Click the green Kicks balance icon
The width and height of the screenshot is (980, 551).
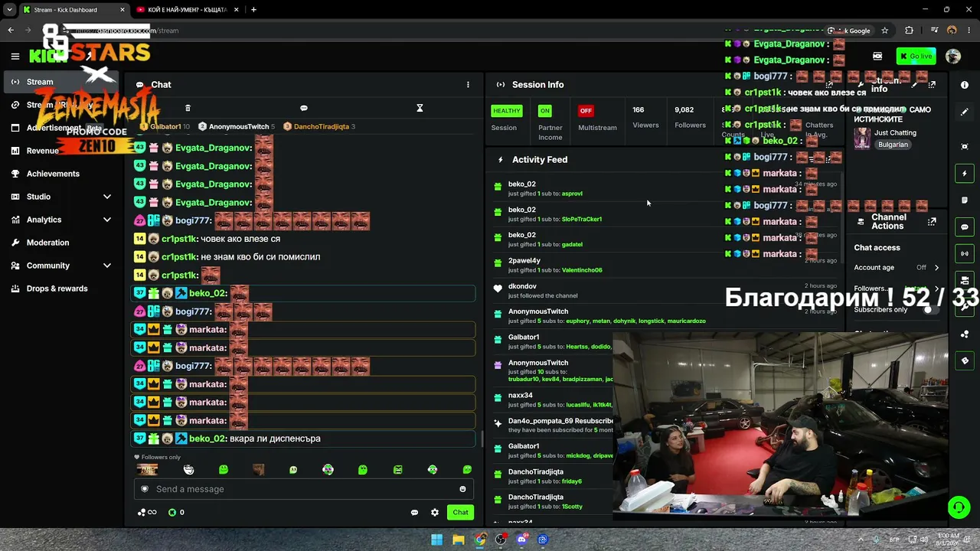click(x=172, y=513)
